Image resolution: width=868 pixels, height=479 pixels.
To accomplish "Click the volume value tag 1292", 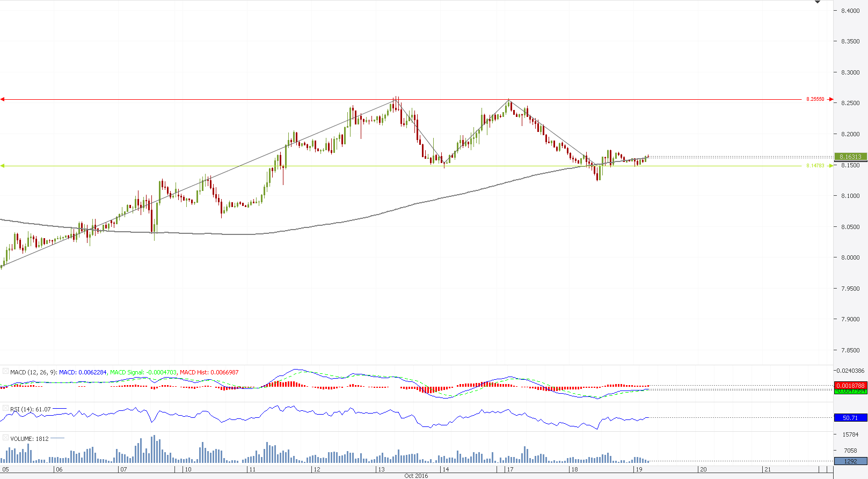I will click(x=851, y=461).
